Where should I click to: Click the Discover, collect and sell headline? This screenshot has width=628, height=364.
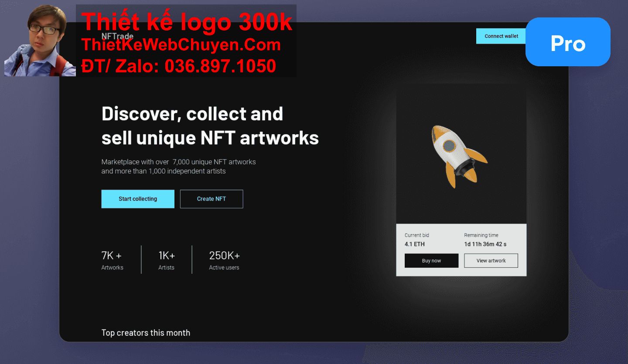pyautogui.click(x=210, y=126)
